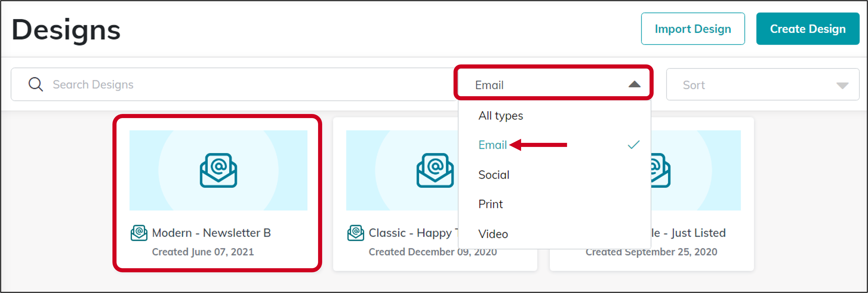This screenshot has width=868, height=293.
Task: Click large envelope icon on Classic - Happy card
Action: (435, 170)
